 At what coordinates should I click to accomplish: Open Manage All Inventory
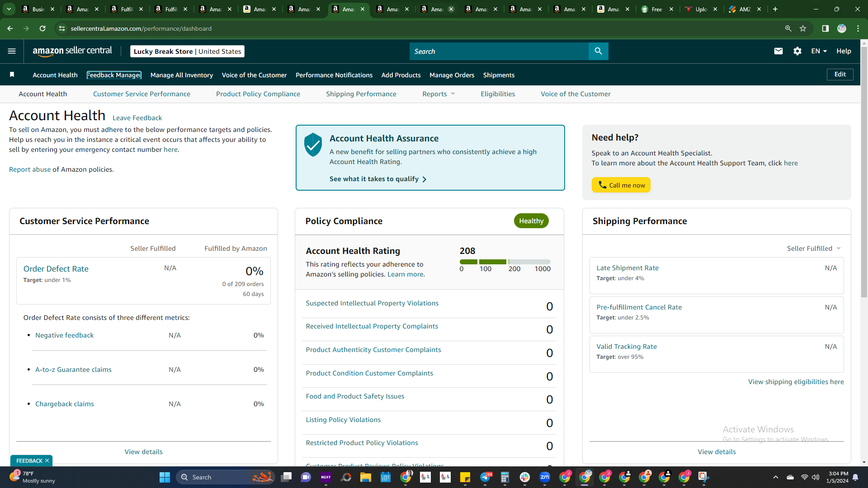[x=182, y=75]
